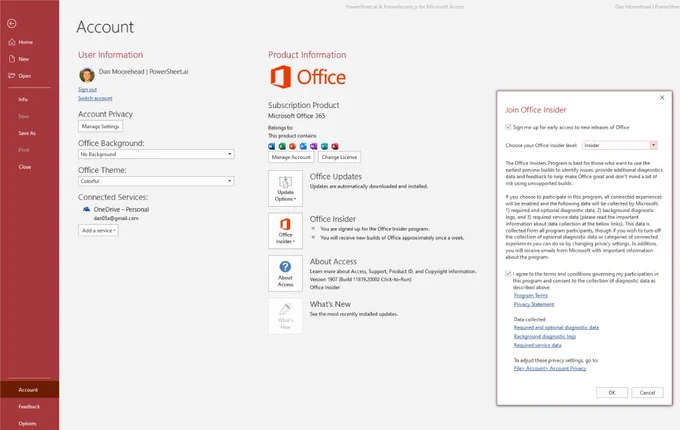Click the OneDrive cloud icon

86,209
